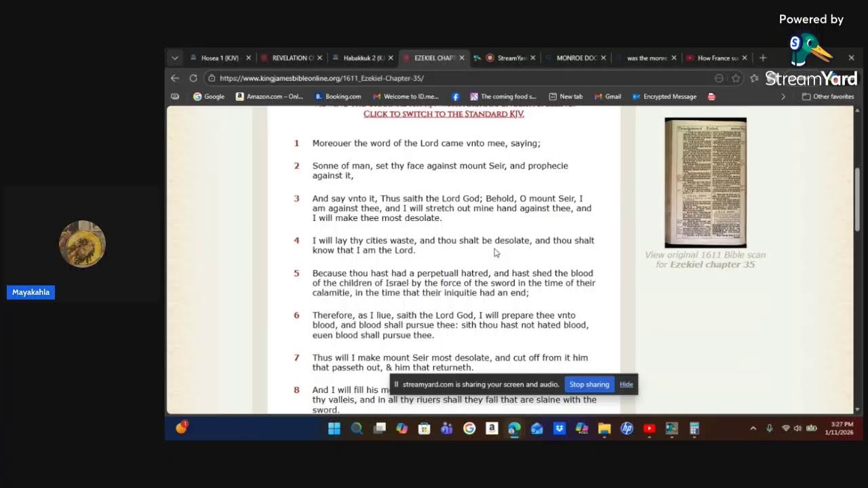Open Calculator from the taskbar
The width and height of the screenshot is (868, 488).
[694, 428]
